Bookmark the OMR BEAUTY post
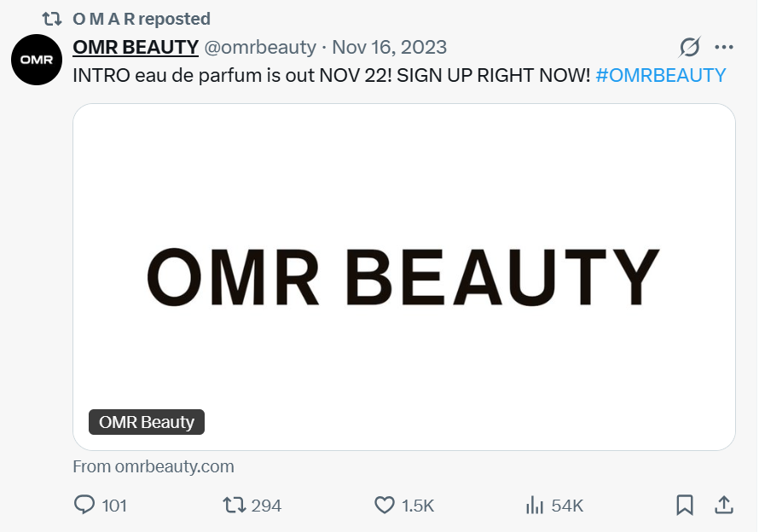The image size is (759, 532). point(684,505)
